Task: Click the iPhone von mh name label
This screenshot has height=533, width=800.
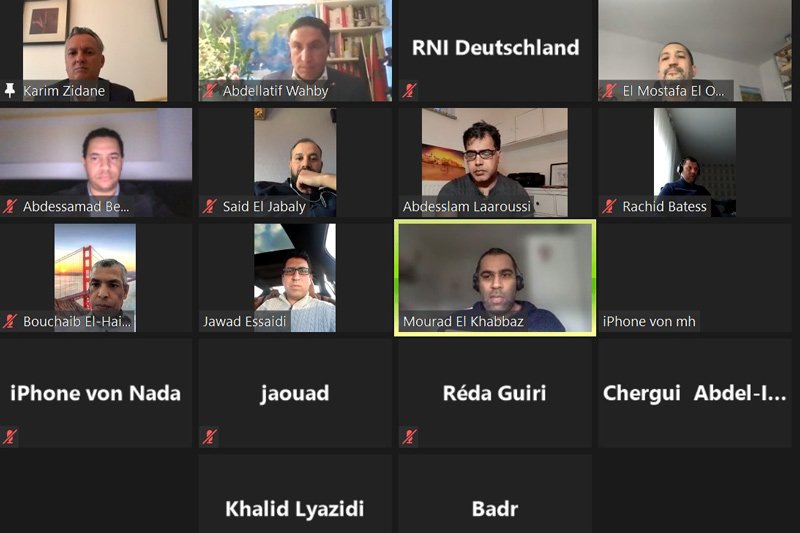Action: click(x=649, y=321)
